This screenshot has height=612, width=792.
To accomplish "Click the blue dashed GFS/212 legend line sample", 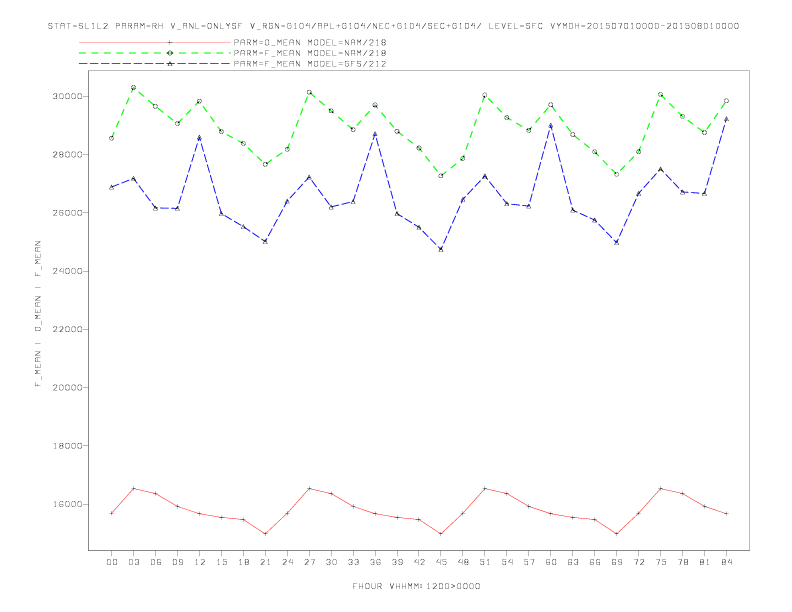I will pyautogui.click(x=155, y=64).
